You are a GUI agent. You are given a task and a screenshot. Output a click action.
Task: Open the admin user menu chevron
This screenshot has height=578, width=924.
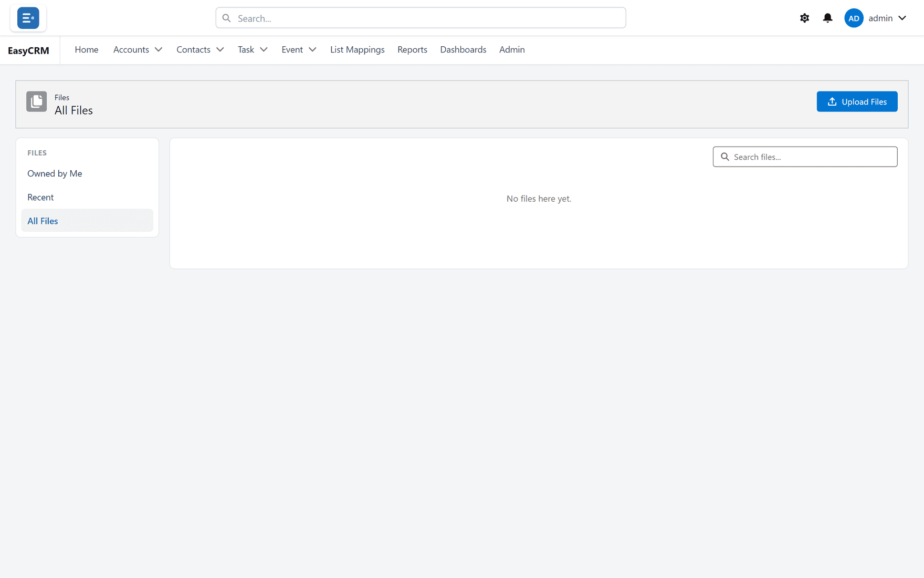[902, 18]
